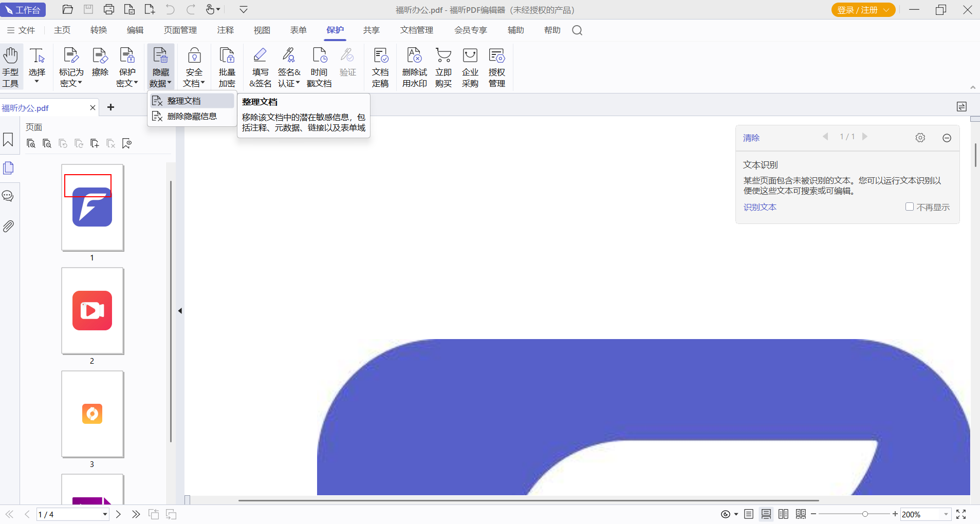Viewport: 980px width, 524px height.
Task: Open the comments panel in sidebar
Action: pyautogui.click(x=8, y=196)
